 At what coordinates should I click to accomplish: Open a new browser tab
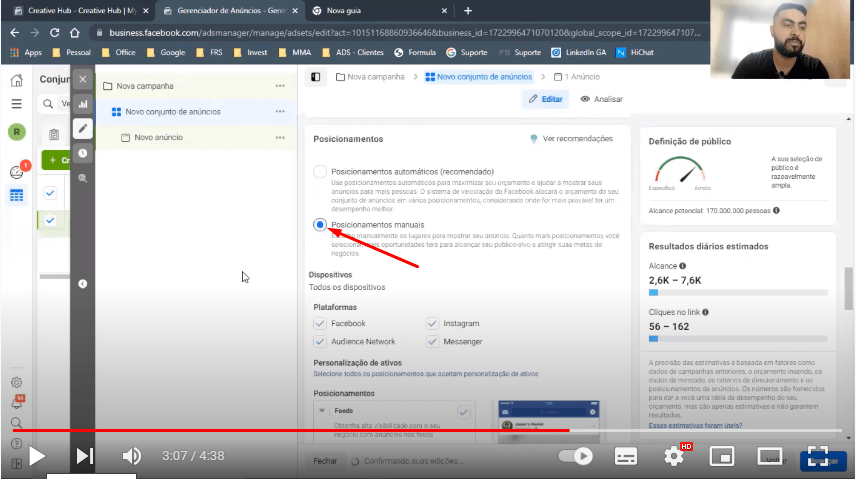468,10
